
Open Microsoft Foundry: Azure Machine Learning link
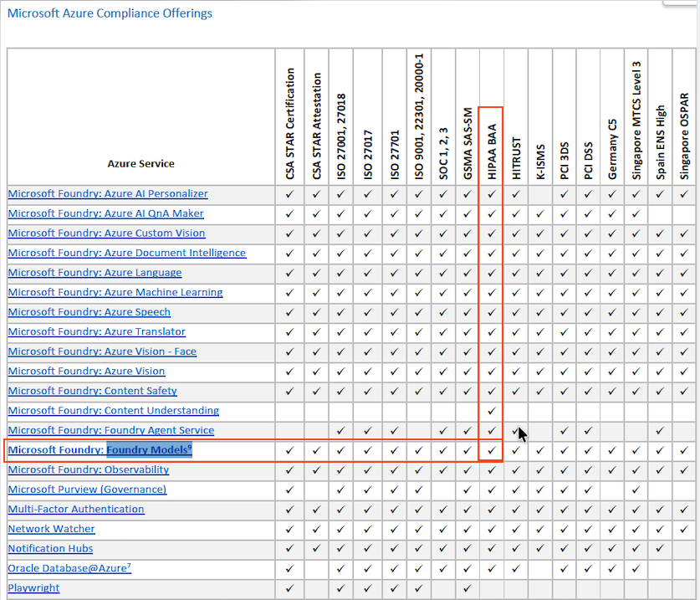coord(115,292)
